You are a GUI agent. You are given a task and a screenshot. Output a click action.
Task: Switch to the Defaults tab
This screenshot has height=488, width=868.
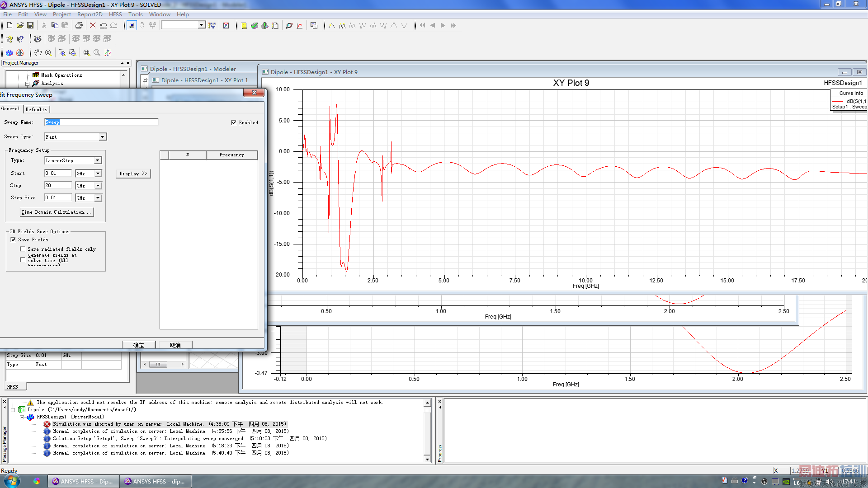(36, 109)
